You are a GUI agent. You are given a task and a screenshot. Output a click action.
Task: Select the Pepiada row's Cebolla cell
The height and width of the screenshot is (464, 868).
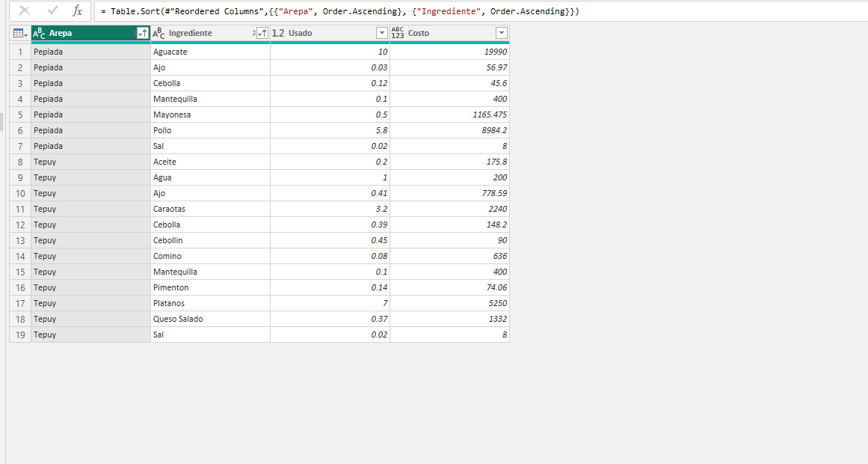tap(210, 83)
